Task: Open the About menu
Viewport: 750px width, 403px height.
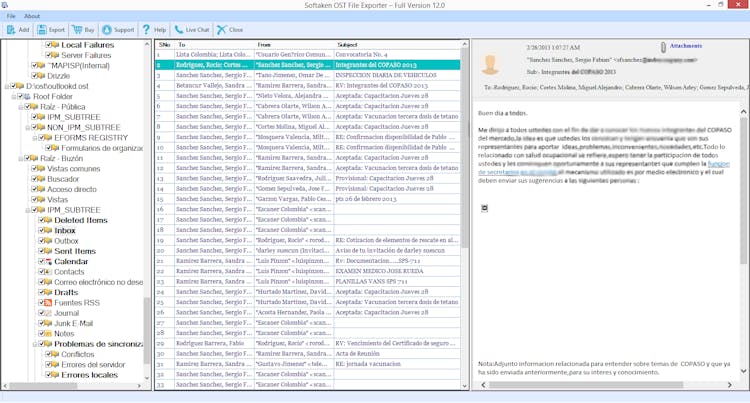Action: click(32, 16)
